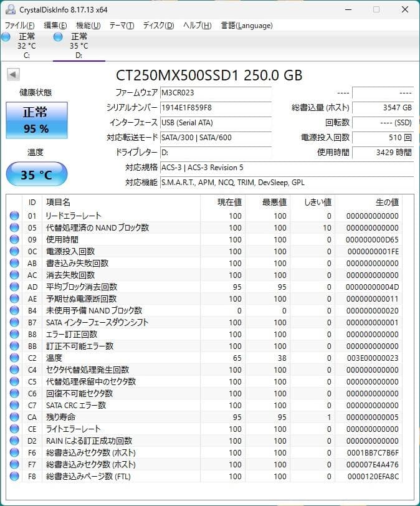Image resolution: width=420 pixels, height=506 pixels.
Task: Click the status orb for C7 SATA CRC エラー数
Action: [x=14, y=405]
